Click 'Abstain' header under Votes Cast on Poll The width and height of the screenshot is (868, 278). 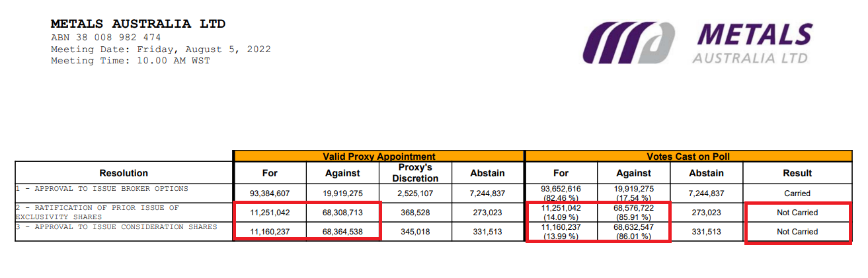click(706, 173)
